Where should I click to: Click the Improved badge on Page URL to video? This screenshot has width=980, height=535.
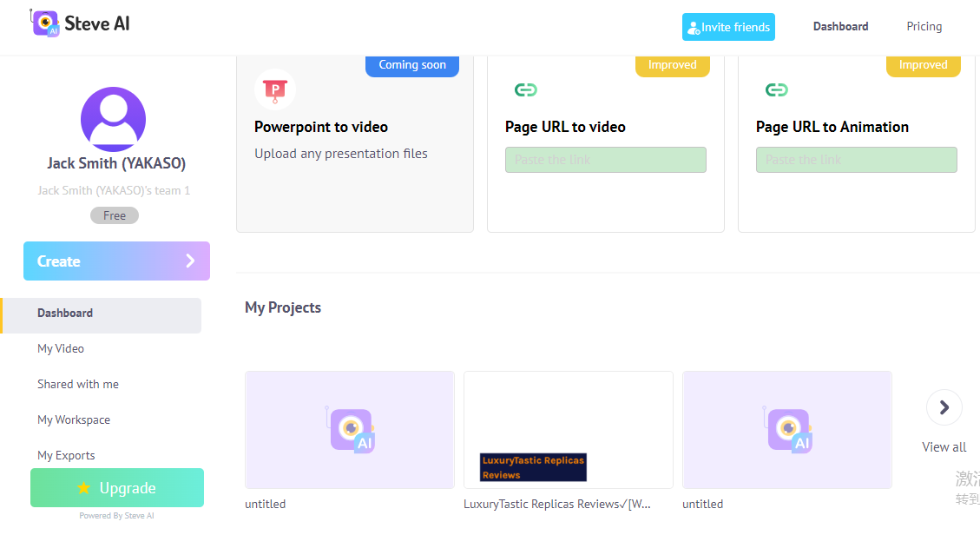[x=672, y=65]
